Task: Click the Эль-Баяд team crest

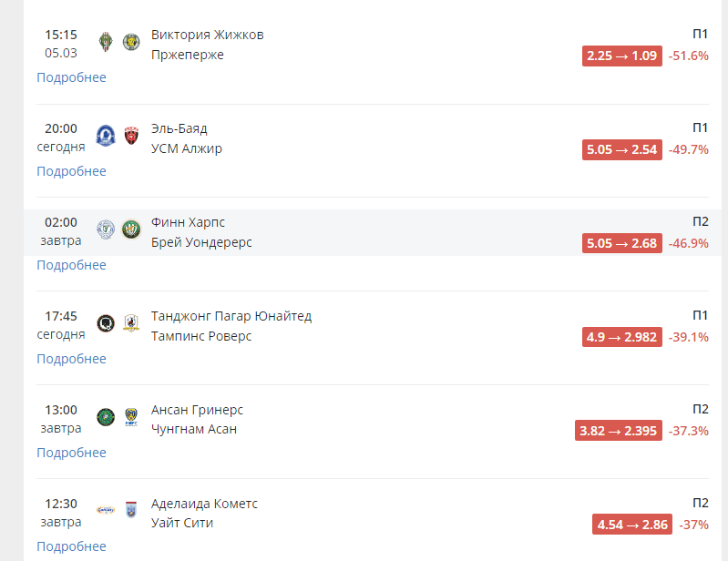Action: (106, 136)
